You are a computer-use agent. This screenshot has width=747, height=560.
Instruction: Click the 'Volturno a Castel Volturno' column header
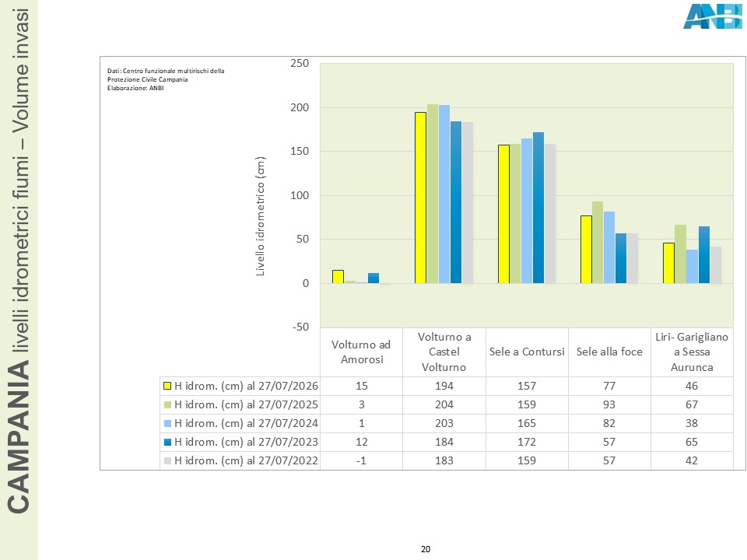[444, 352]
